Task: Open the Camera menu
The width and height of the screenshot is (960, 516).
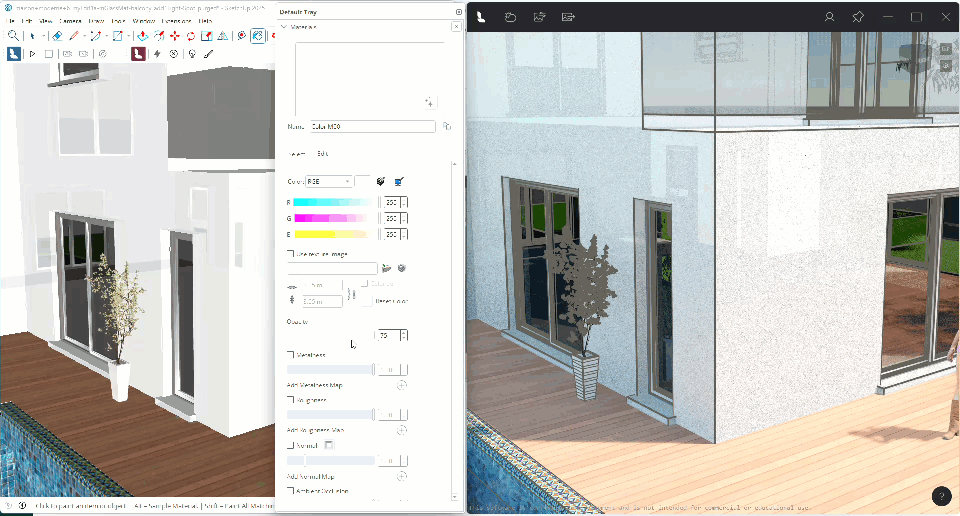Action: tap(70, 20)
